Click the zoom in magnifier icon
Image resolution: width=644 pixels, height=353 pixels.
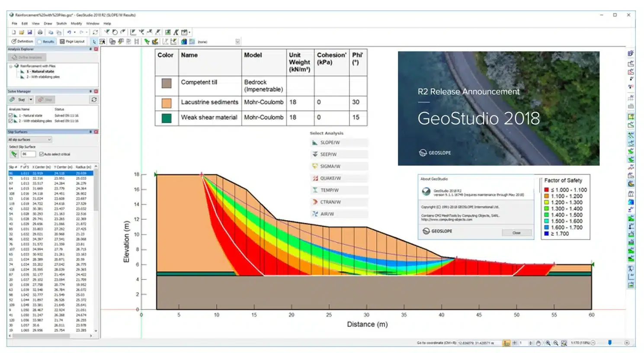click(548, 343)
